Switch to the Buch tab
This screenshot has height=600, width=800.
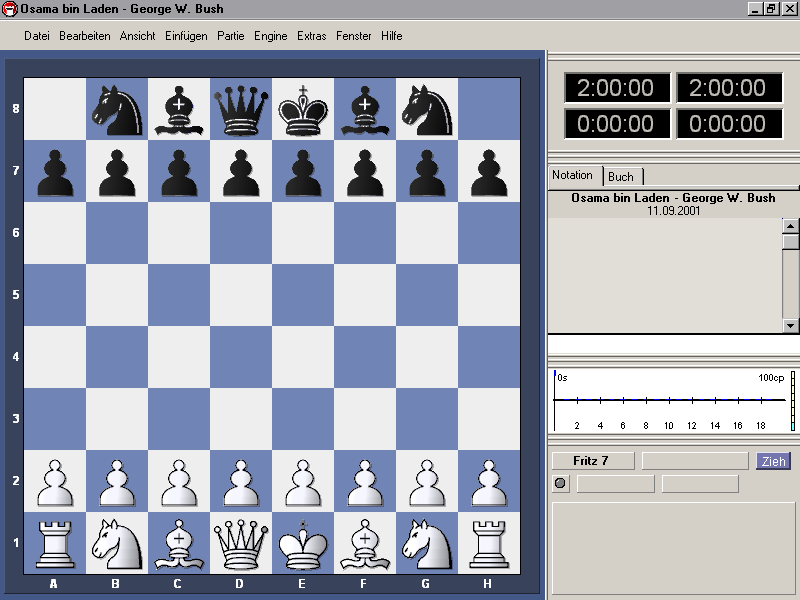point(622,177)
